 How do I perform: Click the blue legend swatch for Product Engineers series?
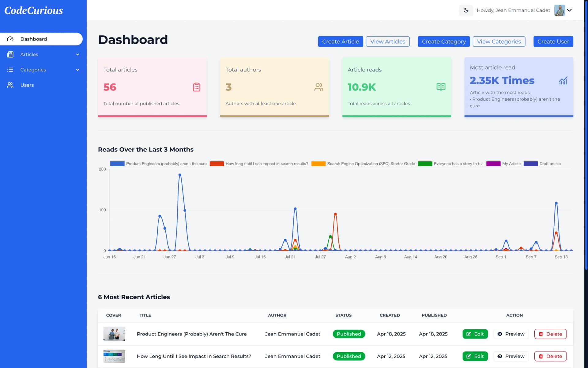pos(117,163)
